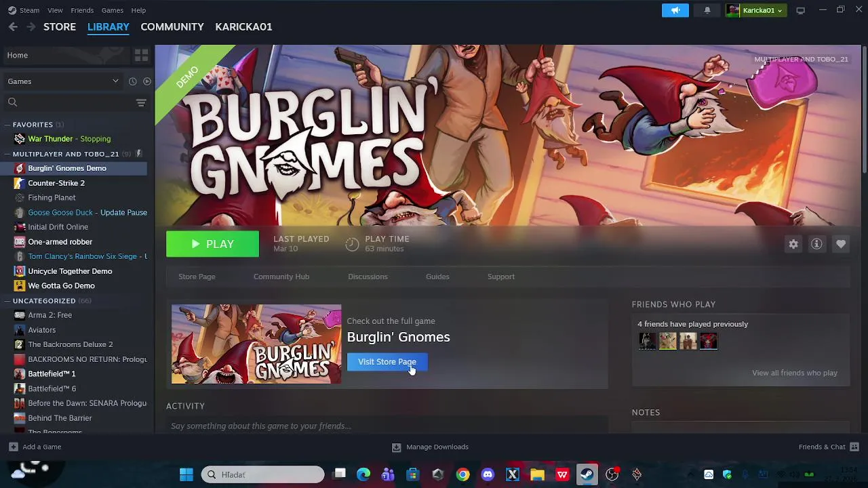
Task: Open game settings gear for Burglin' Gnomes
Action: pyautogui.click(x=793, y=244)
